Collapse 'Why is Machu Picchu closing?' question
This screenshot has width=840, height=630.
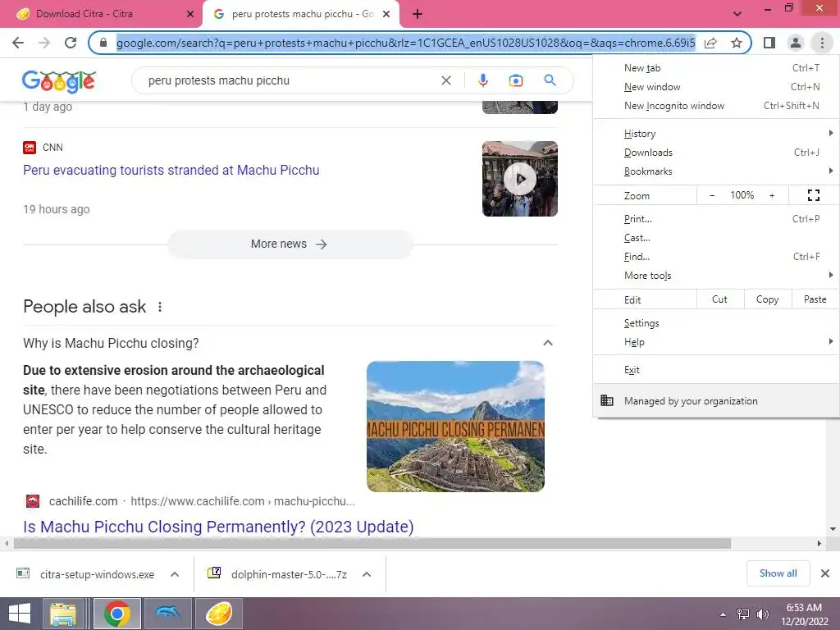(547, 343)
